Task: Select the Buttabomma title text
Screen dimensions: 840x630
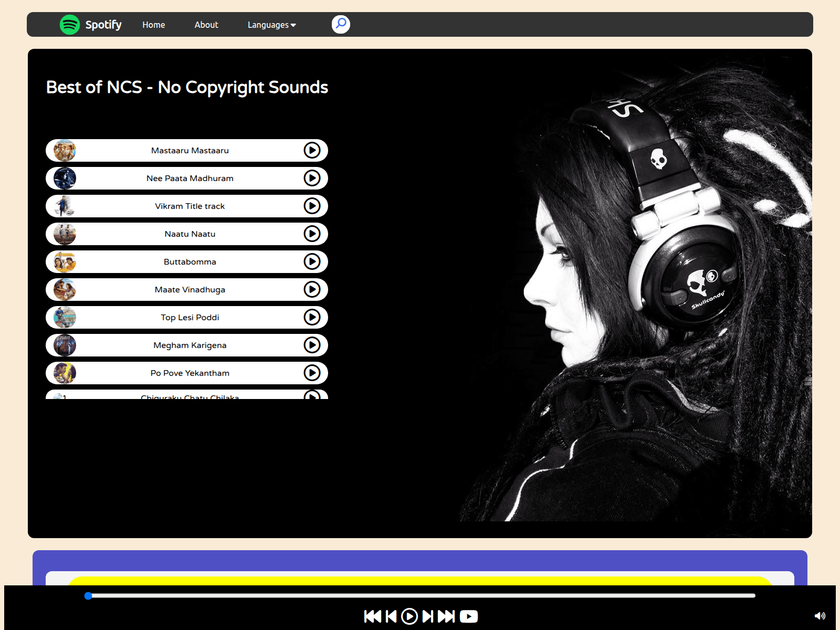Action: (x=190, y=261)
